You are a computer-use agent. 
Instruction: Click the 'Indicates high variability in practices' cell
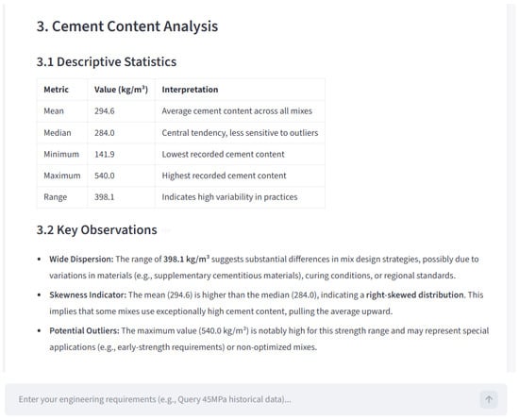[240, 197]
